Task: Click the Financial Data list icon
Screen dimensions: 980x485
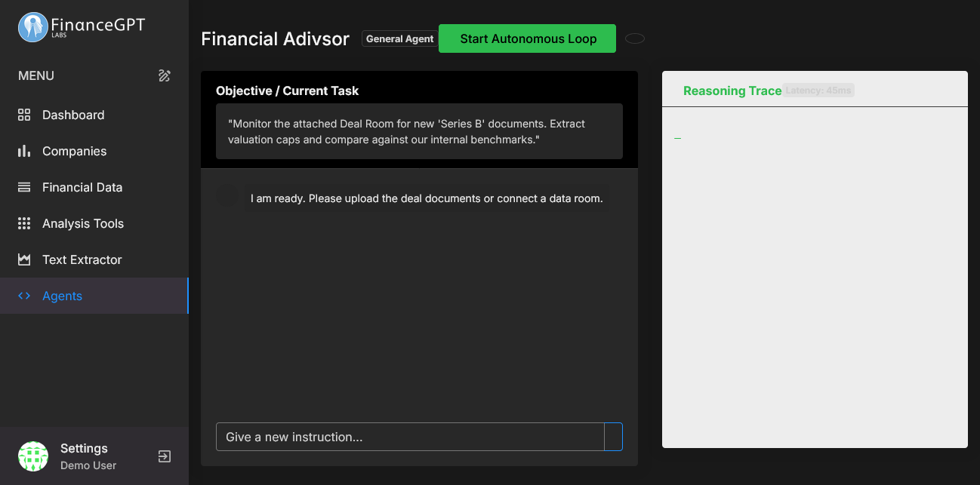Action: (23, 187)
